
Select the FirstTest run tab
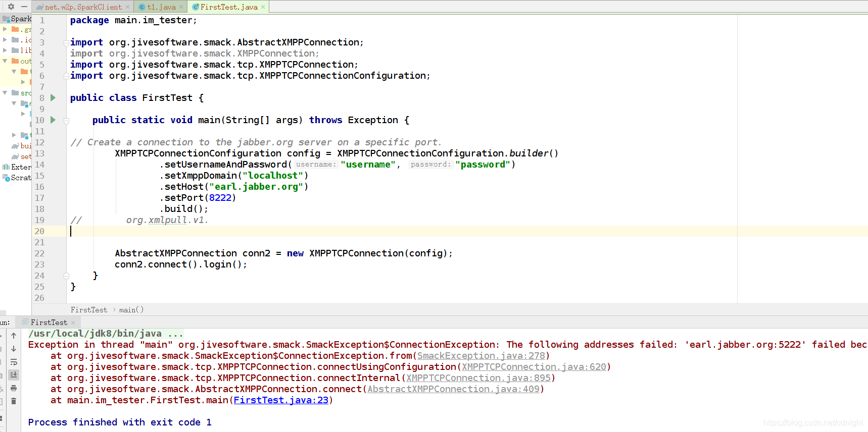tap(49, 322)
